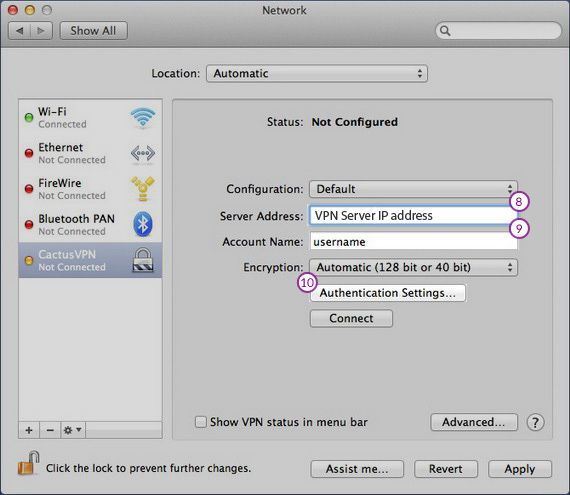Add a new network service with plus
The image size is (570, 495).
(x=29, y=430)
